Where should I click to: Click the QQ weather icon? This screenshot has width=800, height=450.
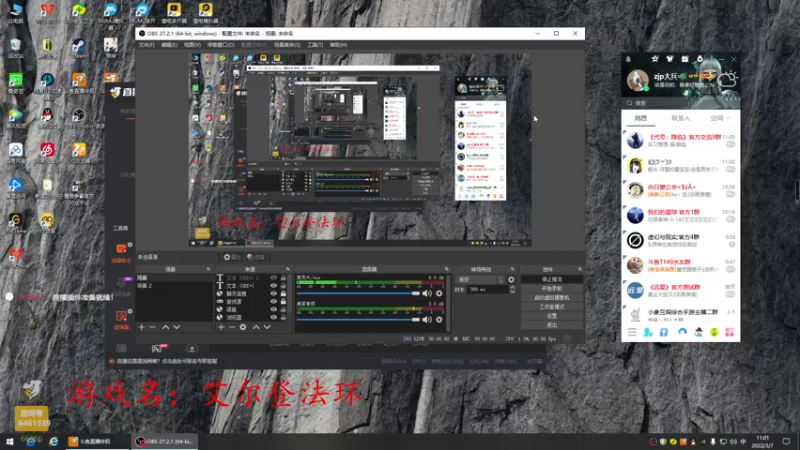(727, 80)
